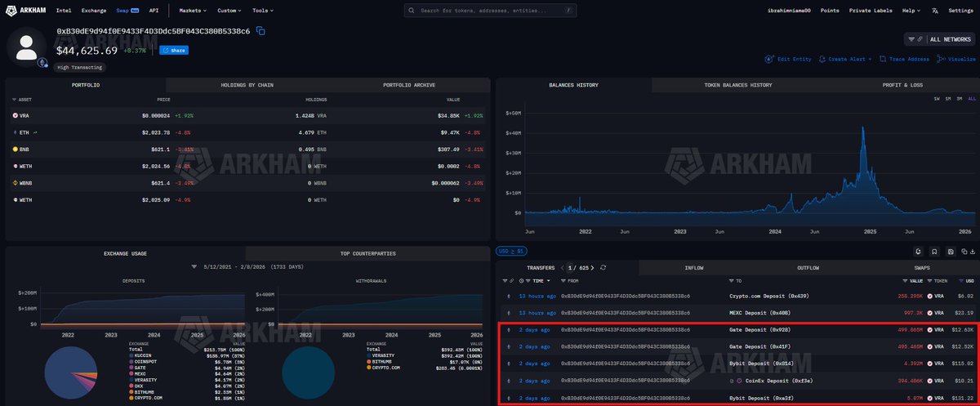980x406 pixels.
Task: Select the ALL chart range
Action: pyautogui.click(x=972, y=99)
